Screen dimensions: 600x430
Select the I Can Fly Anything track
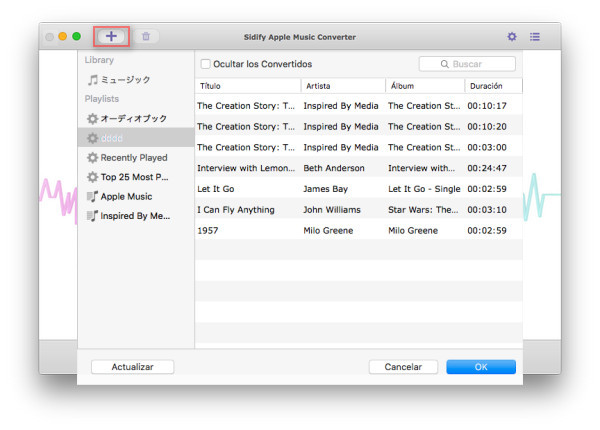click(x=359, y=210)
